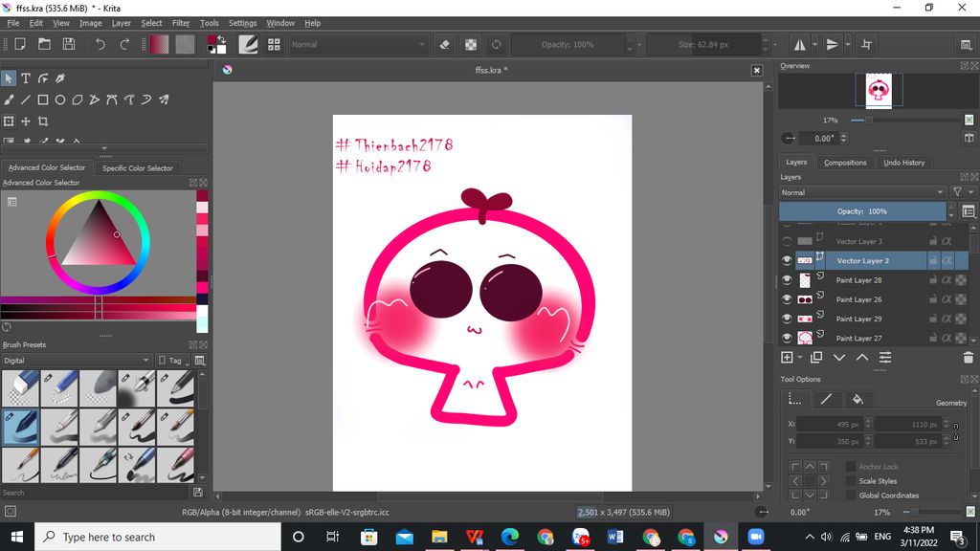Expand horizontal mirror options arrow

814,44
